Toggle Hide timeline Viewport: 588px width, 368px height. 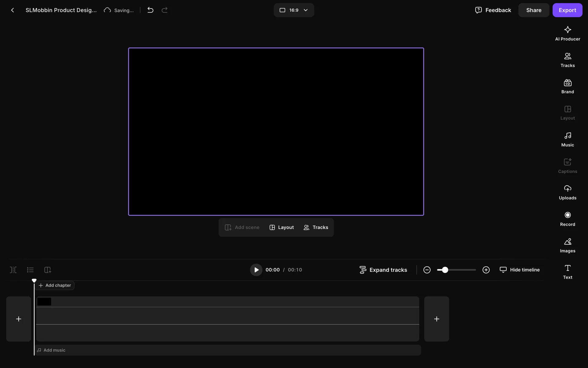(520, 270)
